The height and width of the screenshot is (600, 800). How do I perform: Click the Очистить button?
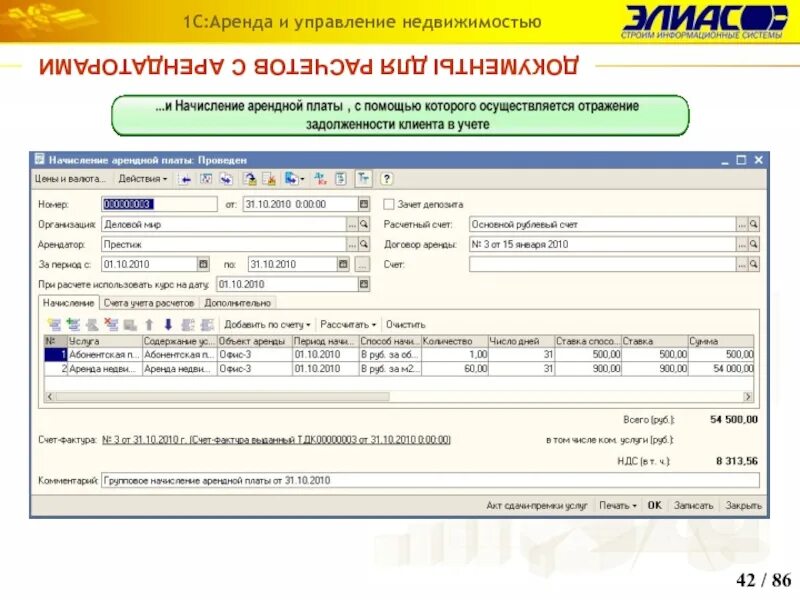(405, 324)
